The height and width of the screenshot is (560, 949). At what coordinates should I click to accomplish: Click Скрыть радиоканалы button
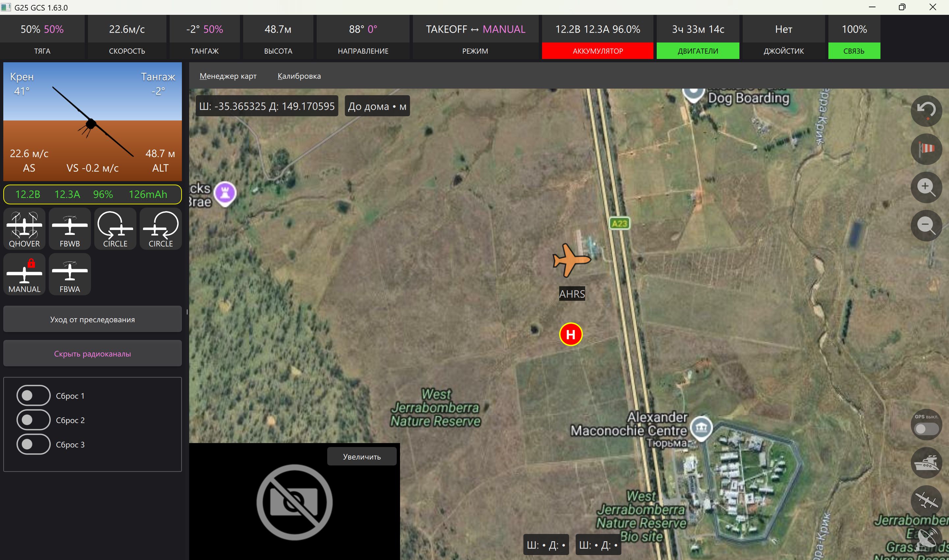tap(93, 353)
